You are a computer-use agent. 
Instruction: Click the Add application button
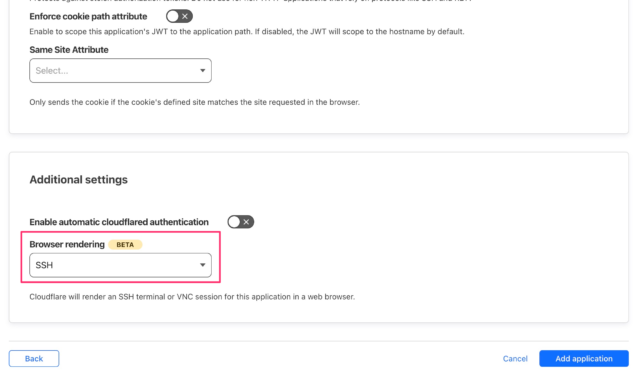584,358
